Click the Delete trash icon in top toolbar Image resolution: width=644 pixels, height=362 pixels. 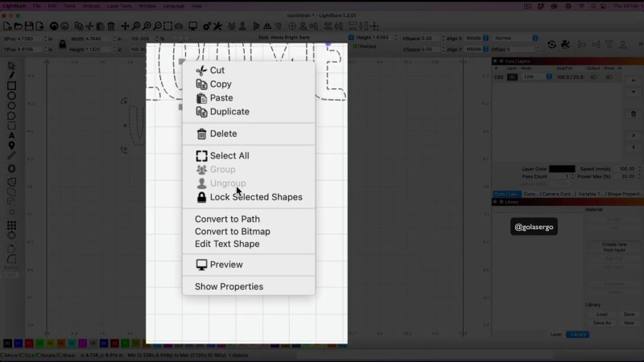tap(110, 26)
